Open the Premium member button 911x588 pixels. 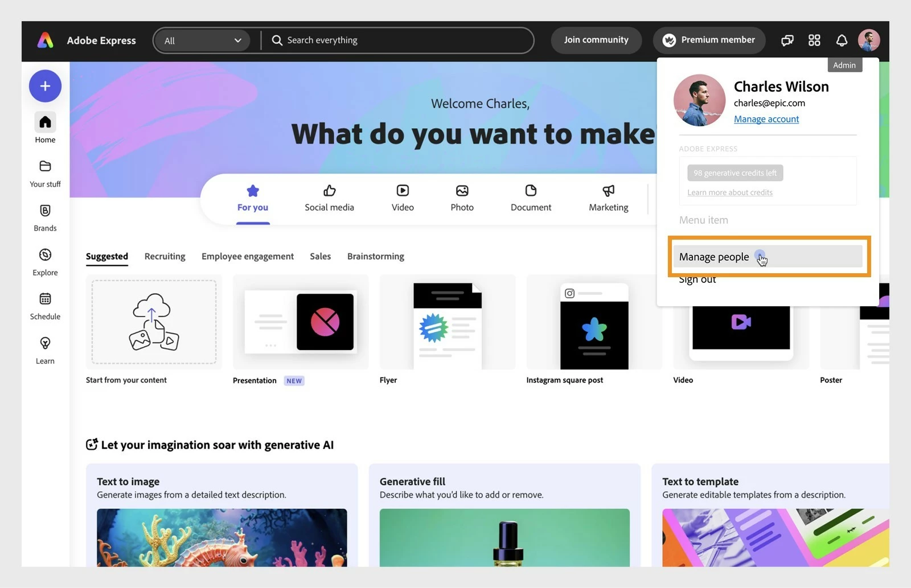coord(709,40)
